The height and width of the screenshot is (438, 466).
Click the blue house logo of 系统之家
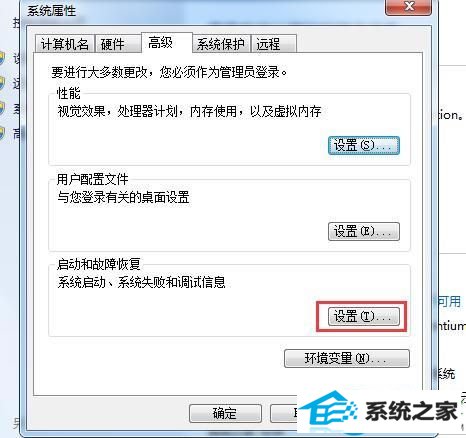tap(328, 411)
